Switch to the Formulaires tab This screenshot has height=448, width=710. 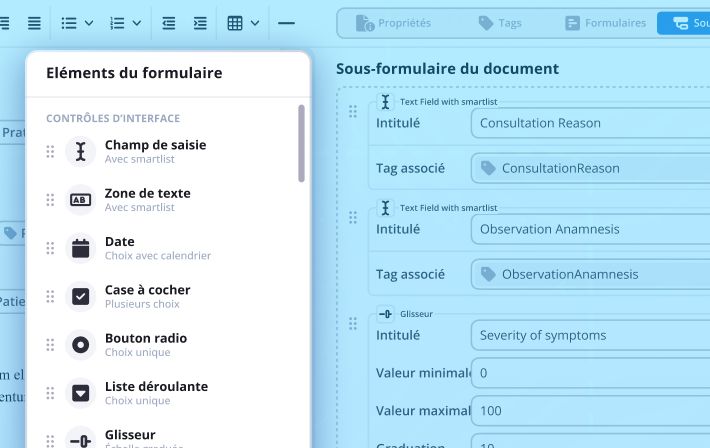(x=606, y=23)
